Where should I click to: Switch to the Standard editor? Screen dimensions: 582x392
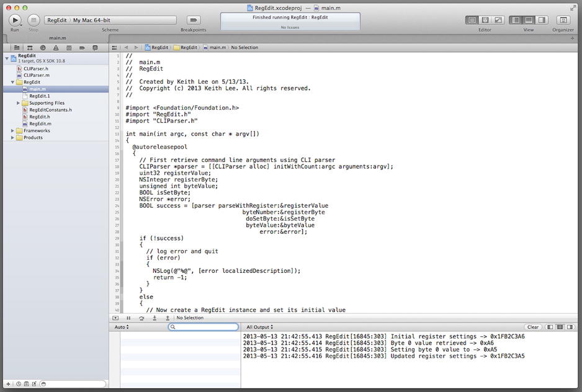[472, 20]
